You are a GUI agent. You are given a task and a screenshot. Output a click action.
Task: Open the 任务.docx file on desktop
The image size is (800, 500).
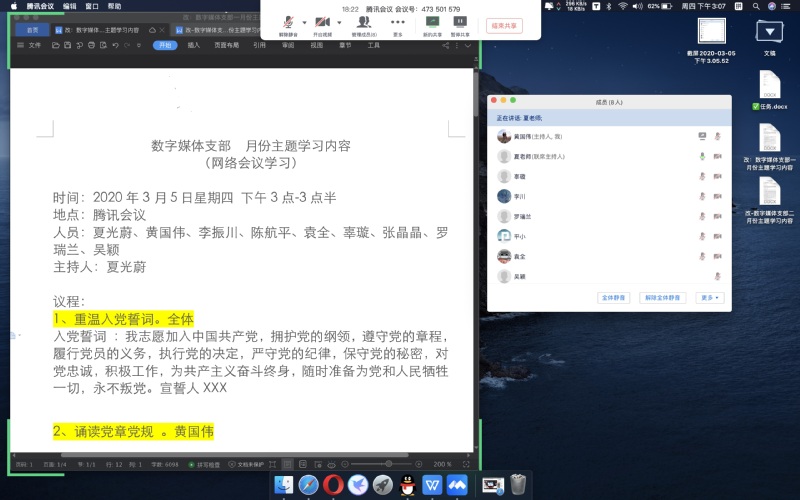coord(770,90)
